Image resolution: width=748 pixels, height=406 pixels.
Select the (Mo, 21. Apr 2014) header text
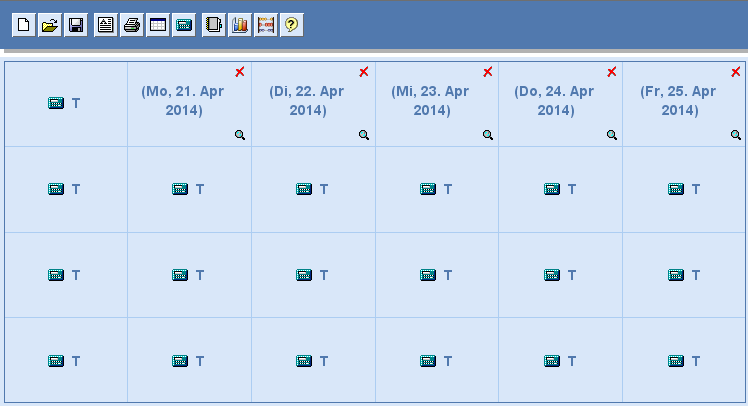point(183,101)
